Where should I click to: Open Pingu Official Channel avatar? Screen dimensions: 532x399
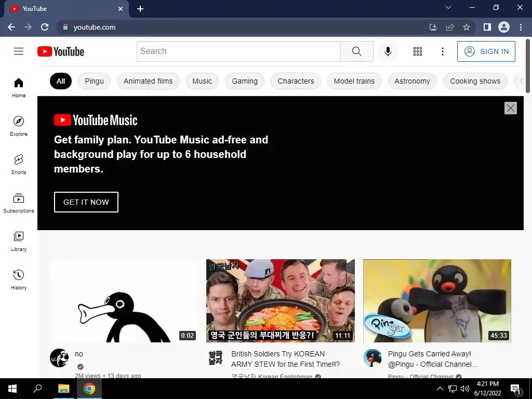click(373, 358)
